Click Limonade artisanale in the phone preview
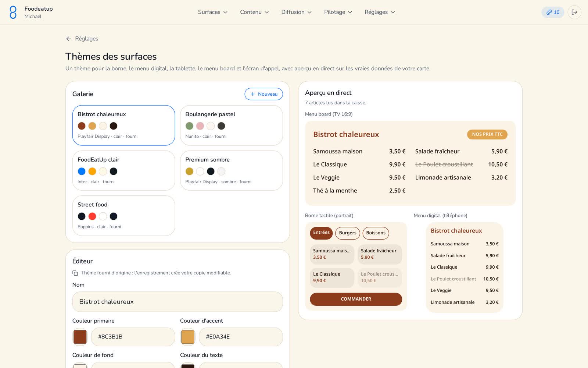Image resolution: width=588 pixels, height=368 pixels. 452,302
